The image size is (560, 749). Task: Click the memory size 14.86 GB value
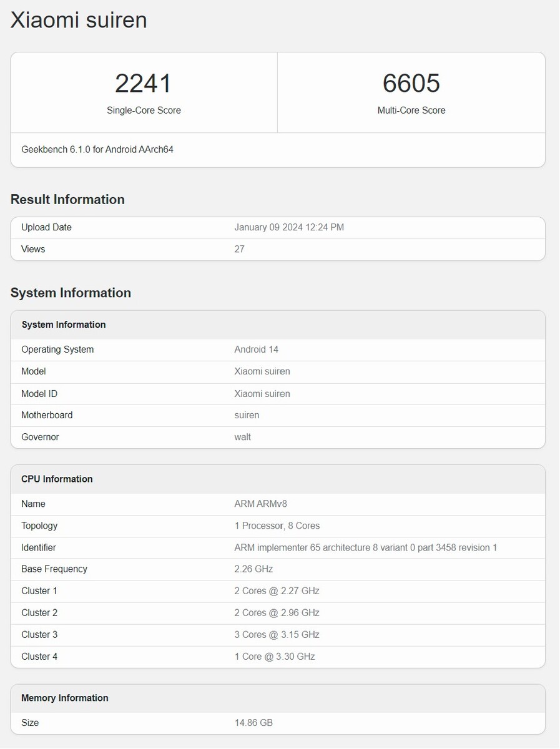point(253,723)
